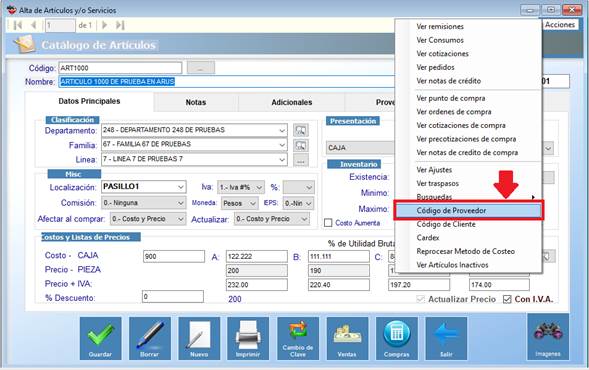Click the Imprimir printer button
This screenshot has height=370, width=589.
click(248, 338)
